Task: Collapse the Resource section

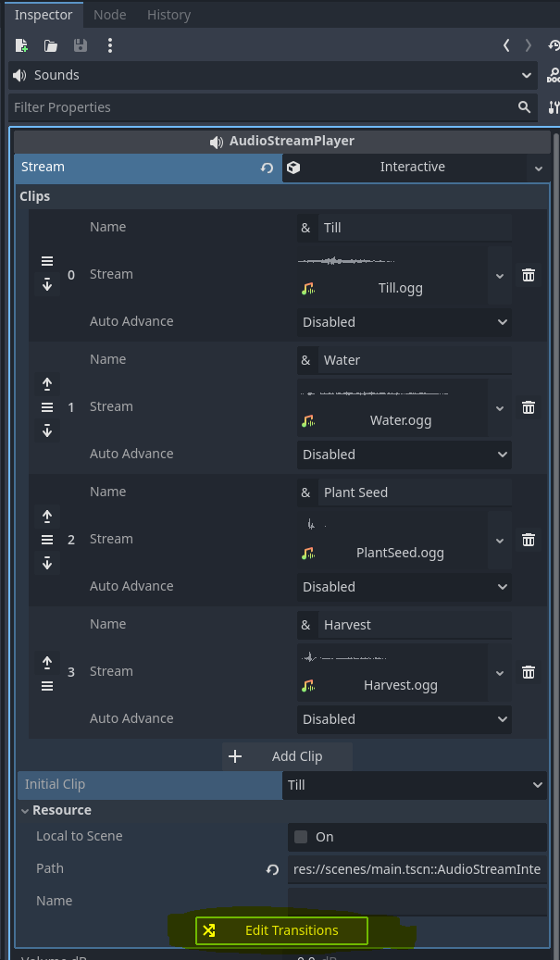Action: pyautogui.click(x=25, y=810)
